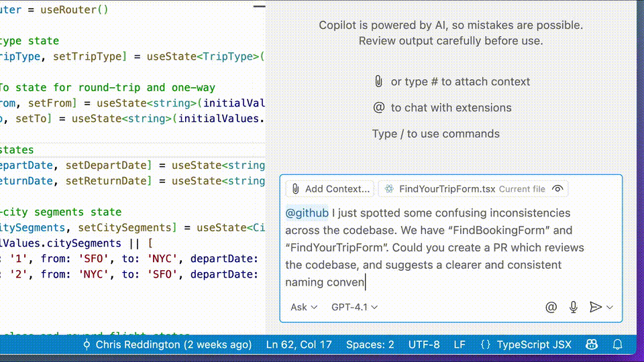The image size is (644, 362).
Task: Click the React icon on FindYourTripForm.tsx chip
Action: click(x=389, y=189)
